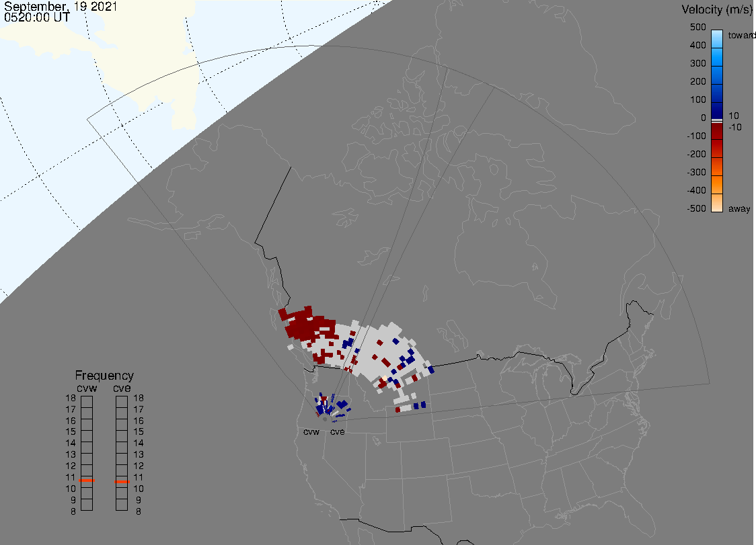Select the dark red 0 to -100 velocity swatch

(x=717, y=131)
